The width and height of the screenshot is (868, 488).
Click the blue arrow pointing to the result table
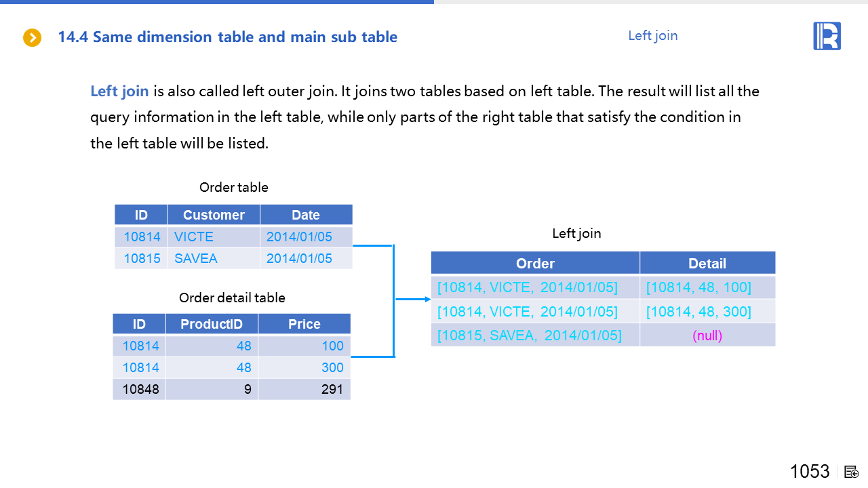tap(413, 299)
